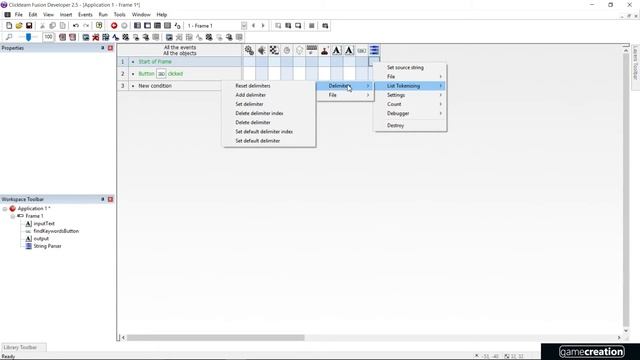Select String Parser in the workspace tree
Screen dimensions: 640x360
tap(47, 246)
